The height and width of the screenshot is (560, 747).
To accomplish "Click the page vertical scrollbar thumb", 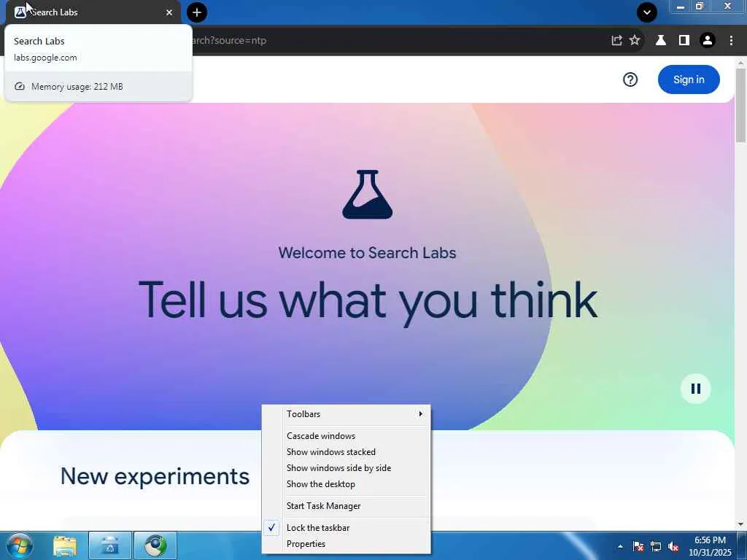I will pos(740,105).
